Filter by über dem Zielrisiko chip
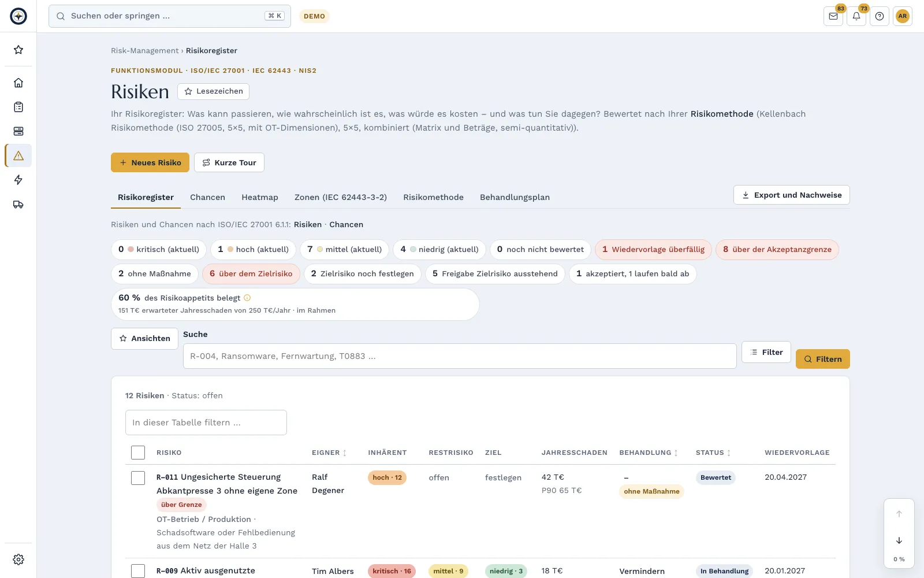 pyautogui.click(x=251, y=274)
